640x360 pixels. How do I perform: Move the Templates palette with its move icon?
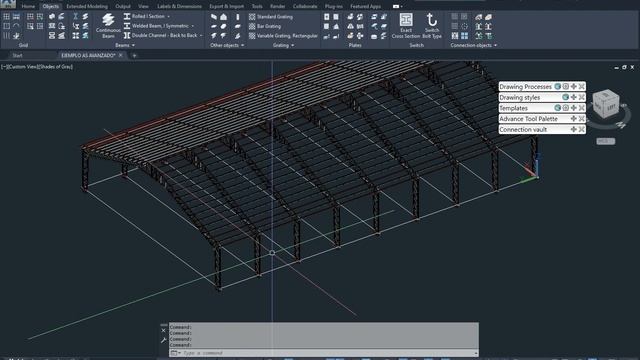point(573,108)
